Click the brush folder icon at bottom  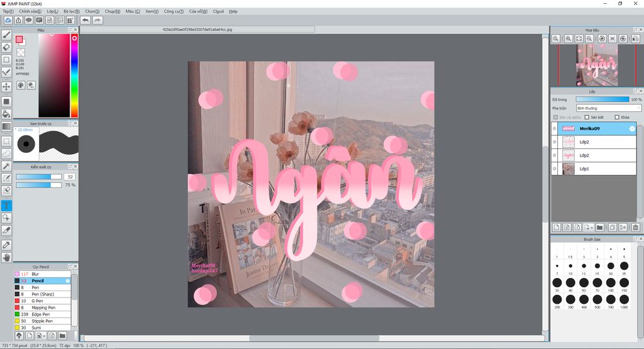click(62, 336)
